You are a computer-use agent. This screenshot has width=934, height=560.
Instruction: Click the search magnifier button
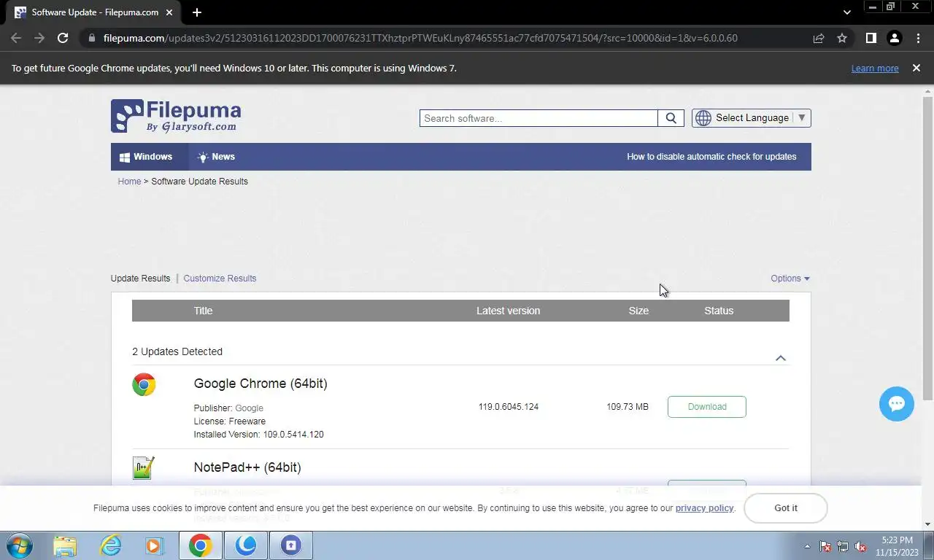click(x=671, y=118)
